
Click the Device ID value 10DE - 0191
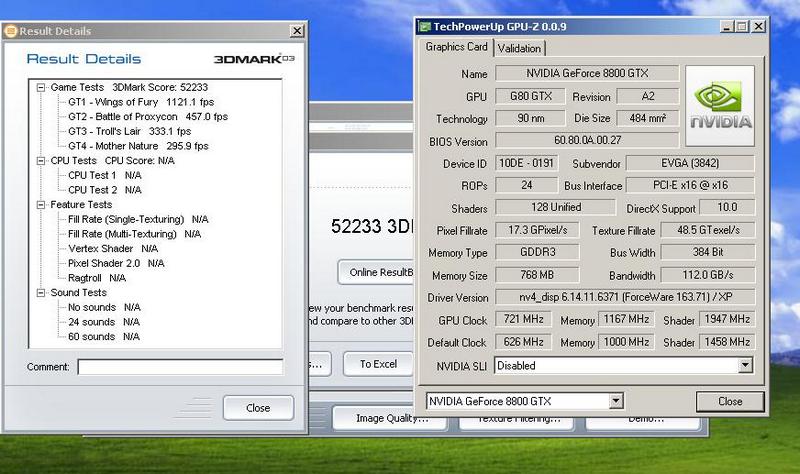coord(526,163)
